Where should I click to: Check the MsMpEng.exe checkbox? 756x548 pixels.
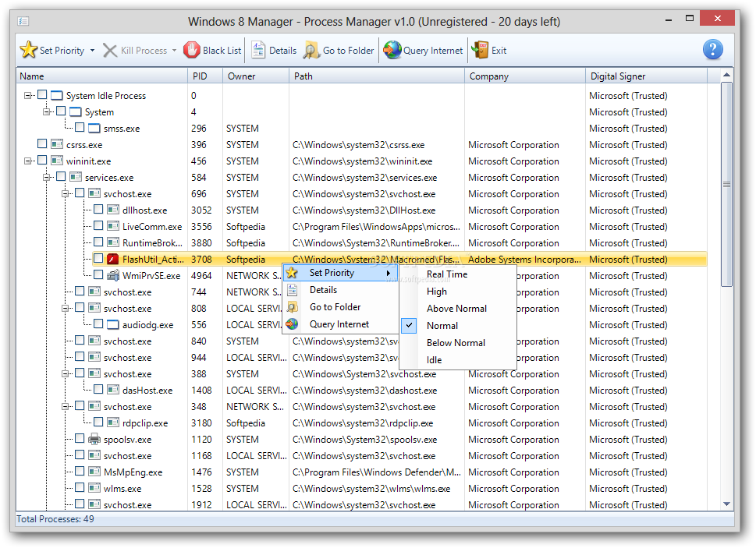coord(80,472)
